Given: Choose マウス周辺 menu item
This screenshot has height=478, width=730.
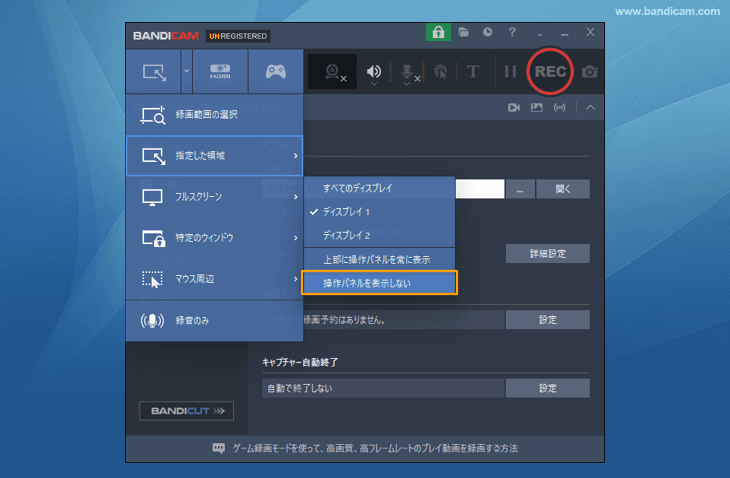Looking at the screenshot, I should point(215,279).
